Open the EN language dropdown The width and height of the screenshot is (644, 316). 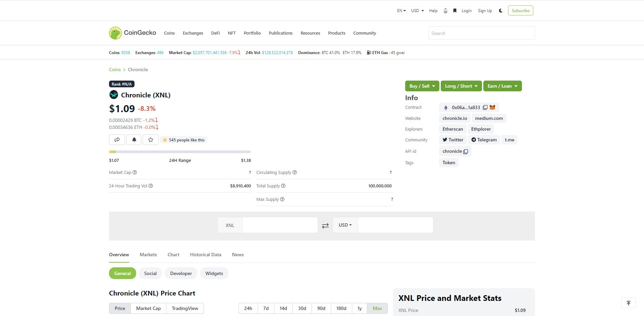[x=401, y=11]
